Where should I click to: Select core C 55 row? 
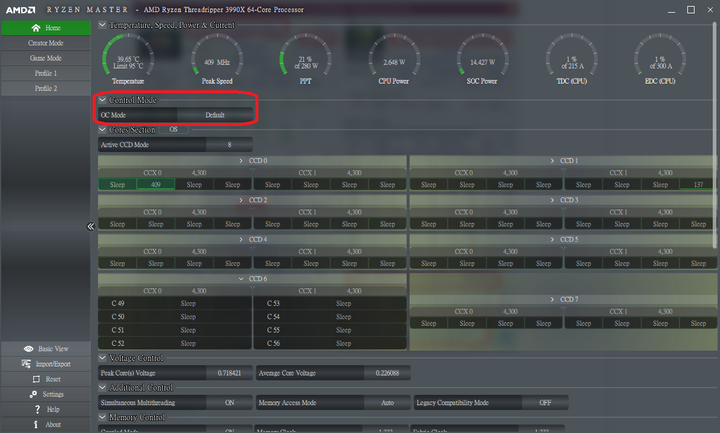[330, 330]
